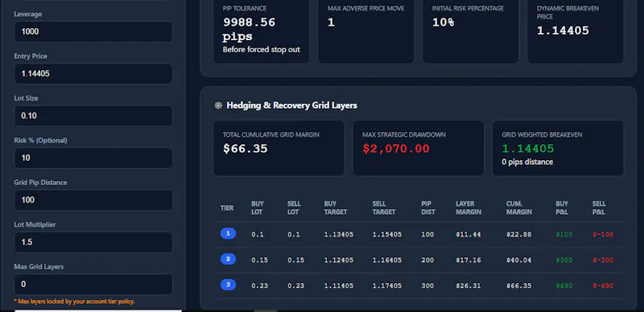Click sell target 1.17405 in tier 3
The image size is (644, 312).
tap(387, 285)
